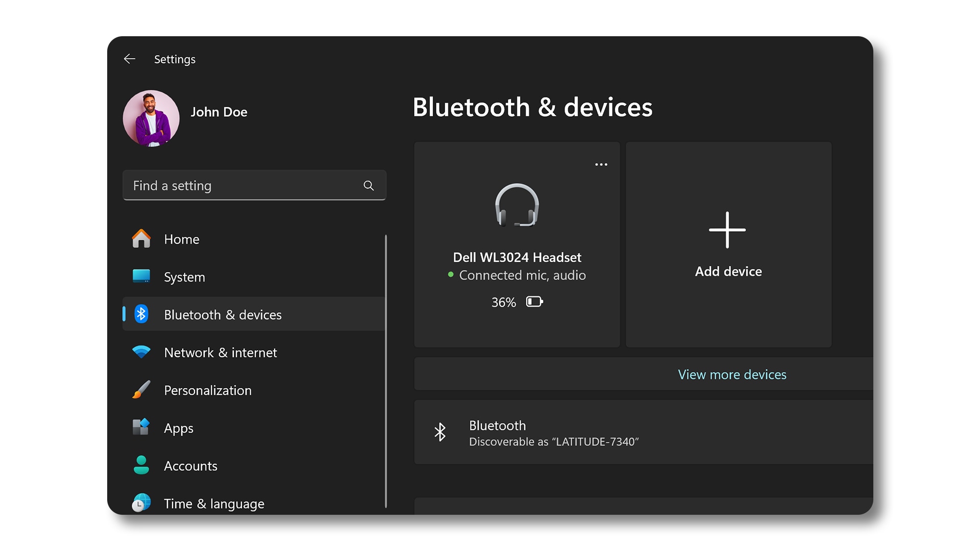
Task: Select Apps menu item in sidebar
Action: tap(177, 428)
